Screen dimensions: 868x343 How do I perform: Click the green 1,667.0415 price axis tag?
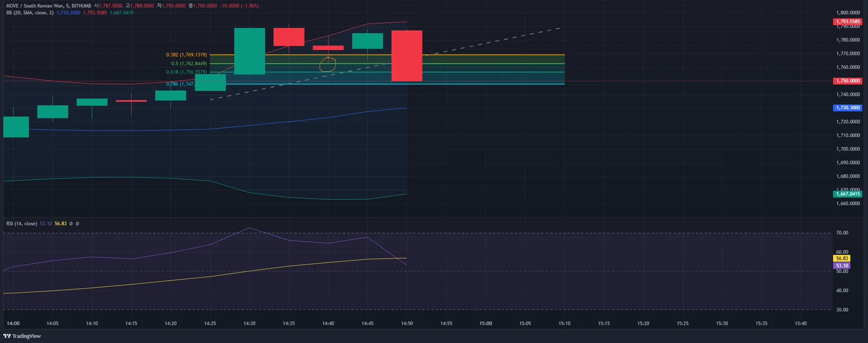(x=848, y=194)
